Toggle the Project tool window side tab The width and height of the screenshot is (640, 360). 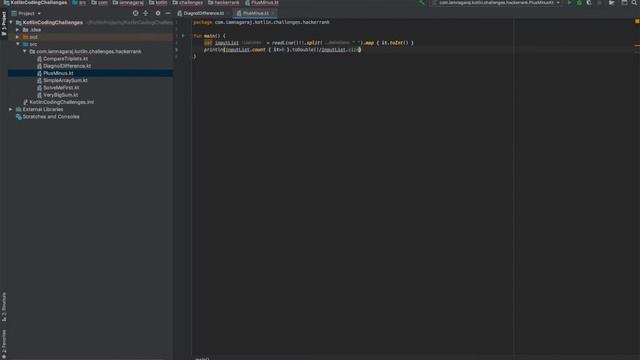tap(4, 24)
